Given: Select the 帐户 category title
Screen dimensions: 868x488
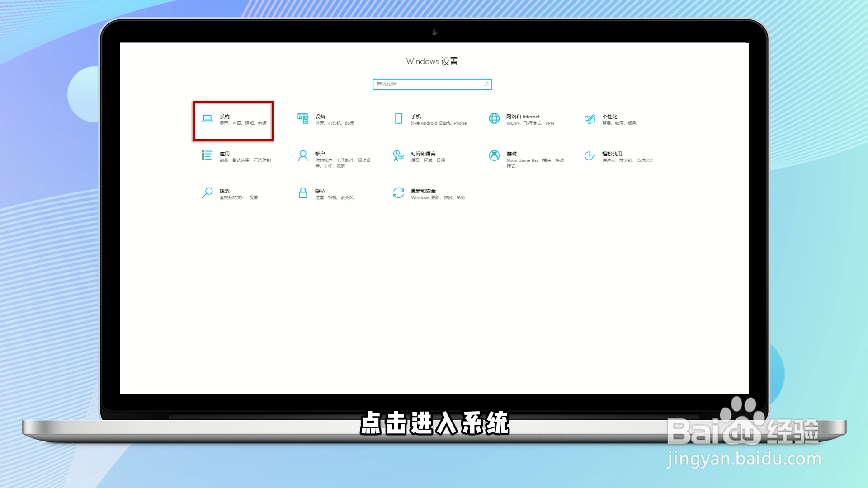Looking at the screenshot, I should (x=320, y=154).
